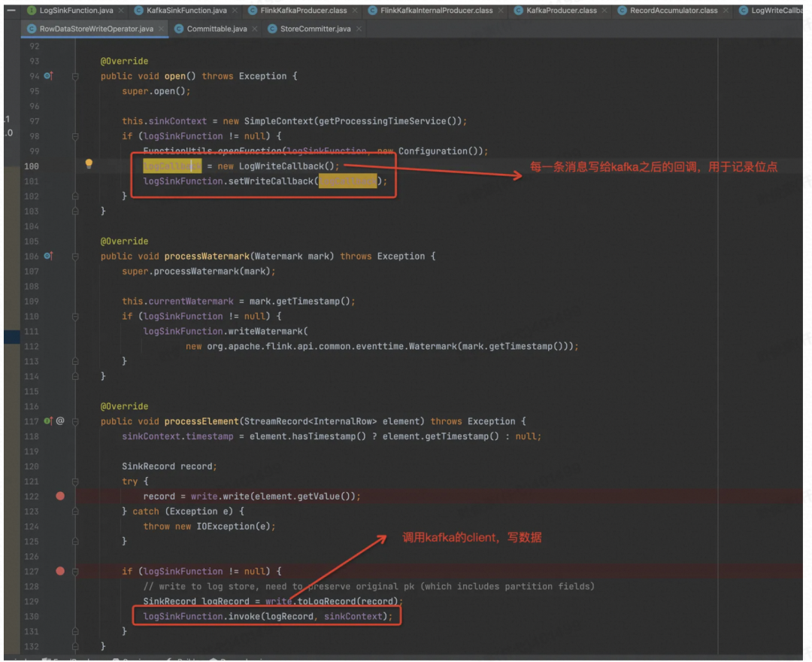This screenshot has width=812, height=662.
Task: Click currentWatermark on line 109
Action: 190,302
